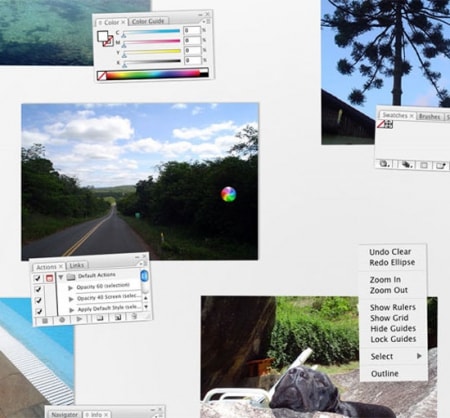Click the Registration swatch in Swatches panel
The height and width of the screenshot is (418, 450).
(389, 124)
